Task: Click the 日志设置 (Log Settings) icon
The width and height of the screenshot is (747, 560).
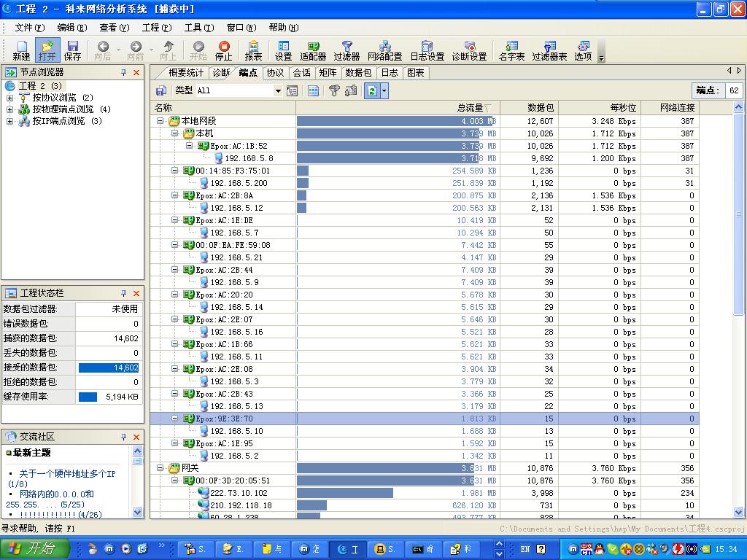Action: click(x=427, y=50)
